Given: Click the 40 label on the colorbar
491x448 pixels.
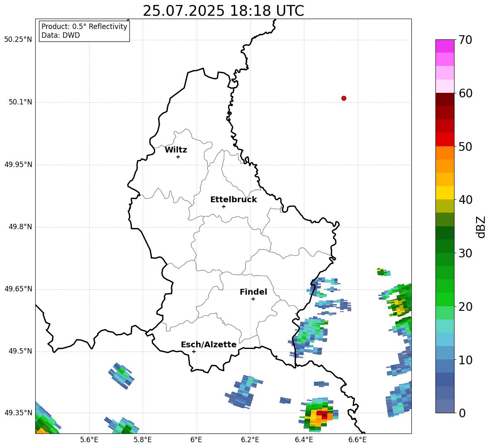Looking at the screenshot, I should point(465,200).
